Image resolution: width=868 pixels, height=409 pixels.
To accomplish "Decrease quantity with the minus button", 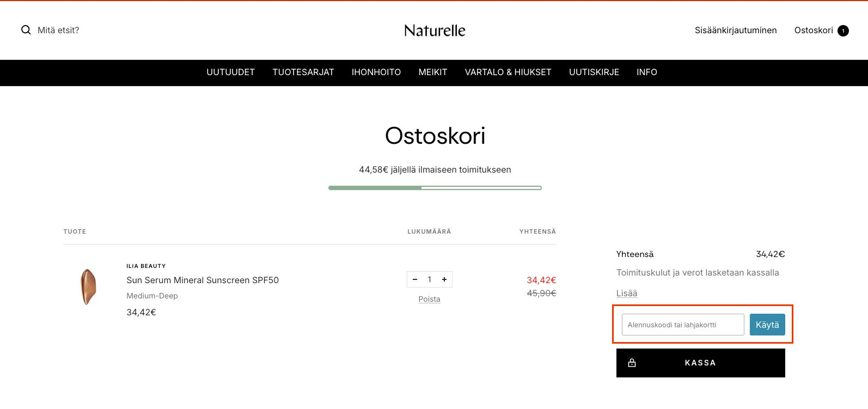I will point(415,279).
